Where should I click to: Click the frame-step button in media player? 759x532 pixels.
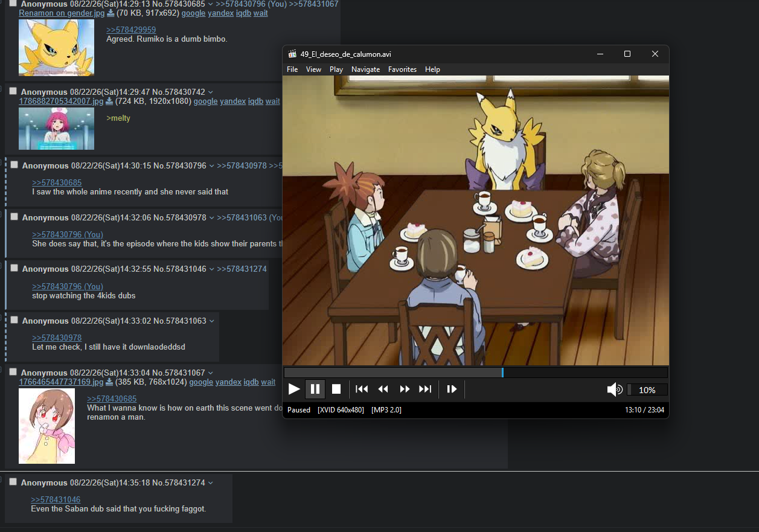452,389
